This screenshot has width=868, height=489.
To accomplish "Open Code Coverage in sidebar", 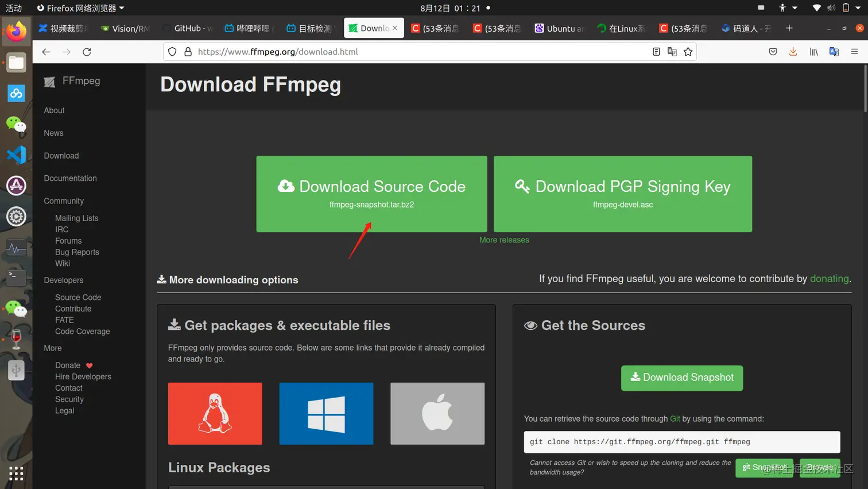I will pos(82,332).
